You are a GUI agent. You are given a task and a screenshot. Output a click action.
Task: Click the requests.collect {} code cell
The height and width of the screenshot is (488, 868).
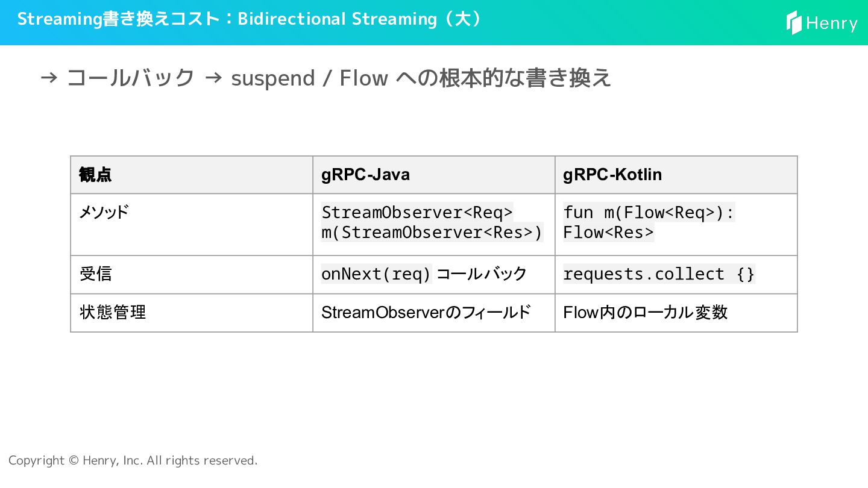pos(658,274)
